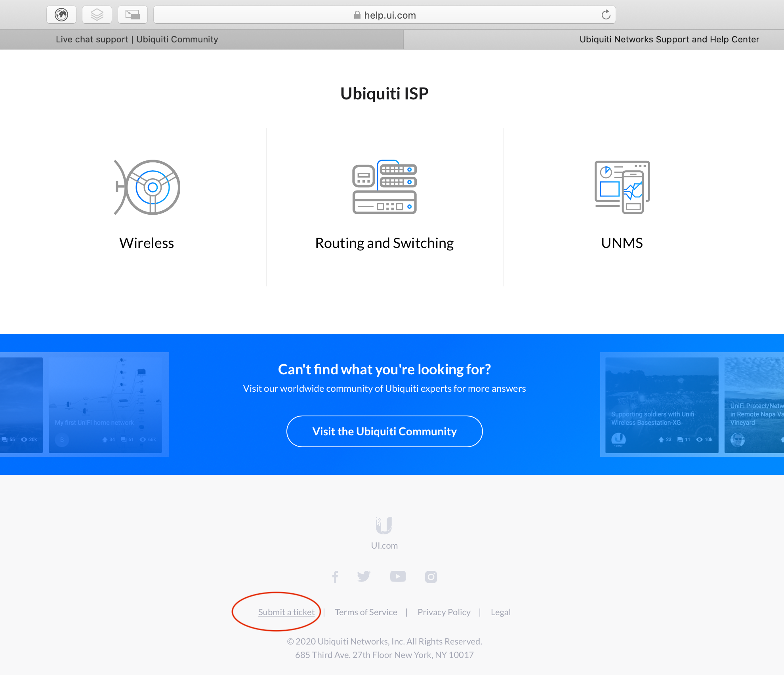This screenshot has height=675, width=784.
Task: Click the UI.com logo icon
Action: pyautogui.click(x=385, y=526)
